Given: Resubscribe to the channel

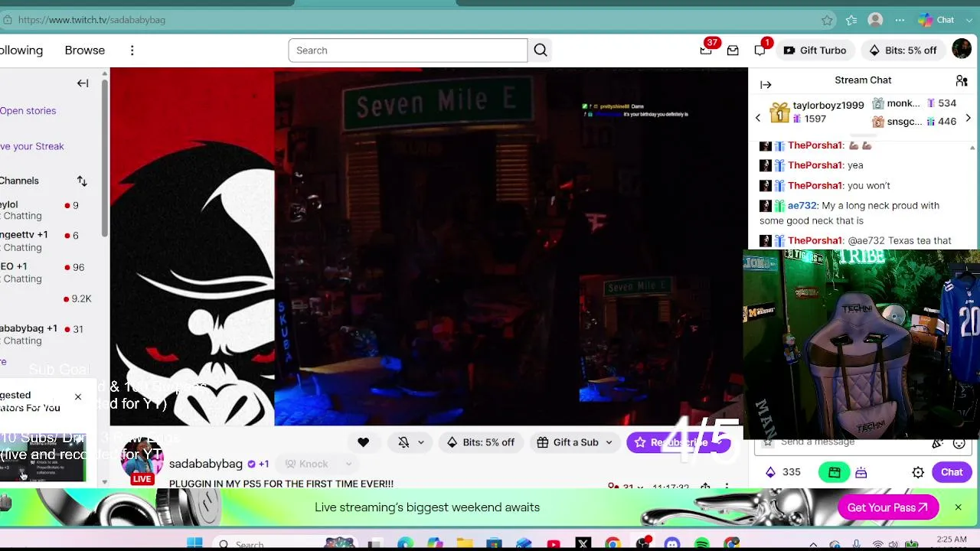Looking at the screenshot, I should click(678, 442).
